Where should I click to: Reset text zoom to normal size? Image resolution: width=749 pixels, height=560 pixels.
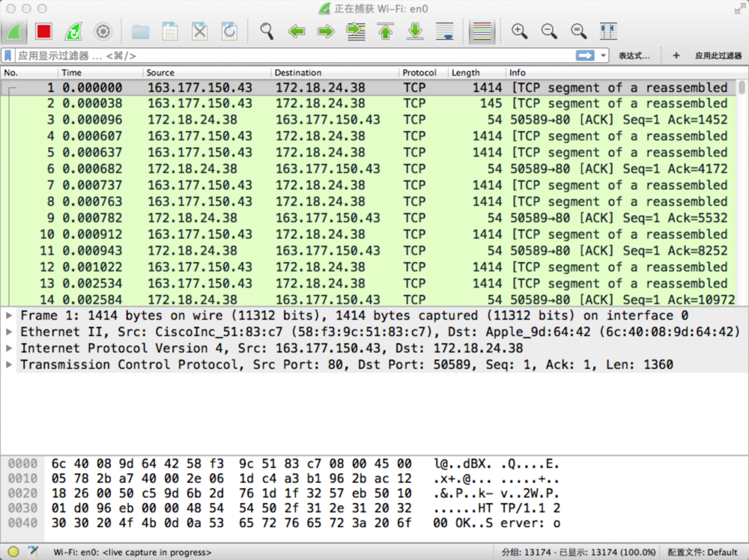tap(578, 31)
